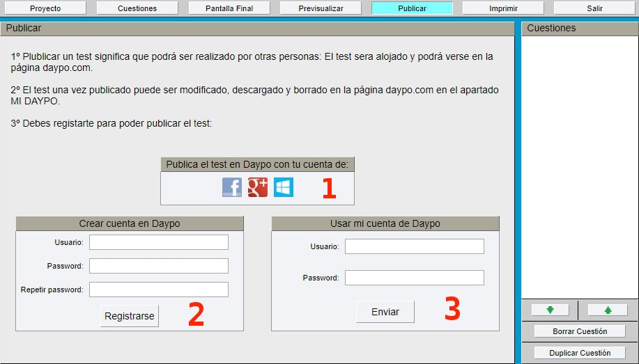Select the Publicar tab
639x364 pixels.
[x=412, y=8]
